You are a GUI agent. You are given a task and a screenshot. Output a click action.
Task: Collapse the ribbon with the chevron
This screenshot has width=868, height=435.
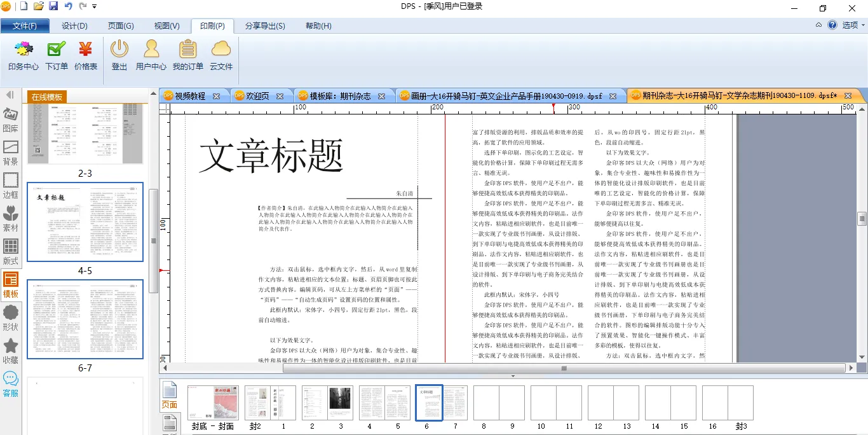(819, 25)
